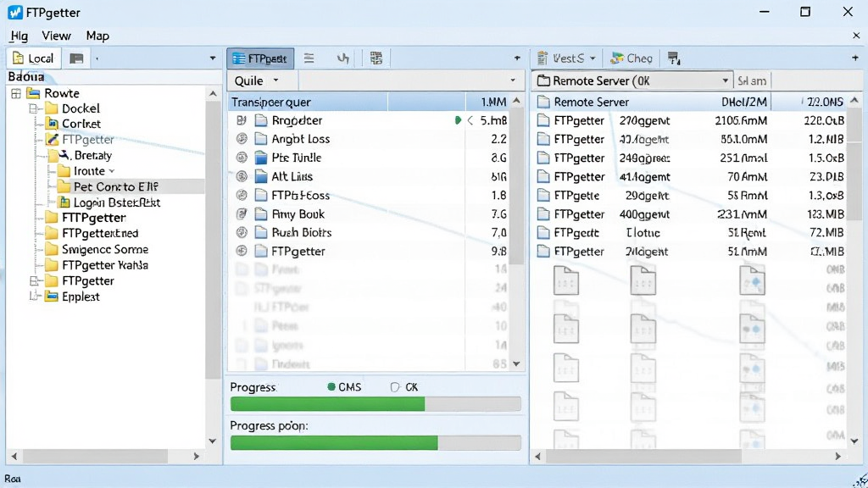The height and width of the screenshot is (488, 868).
Task: Click the Pte Tünlle row status icon
Action: [242, 158]
